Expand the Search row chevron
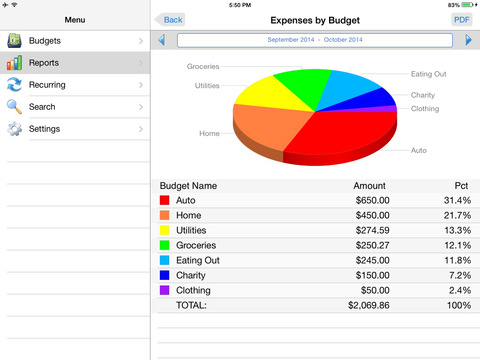Image resolution: width=480 pixels, height=360 pixels. (x=141, y=107)
